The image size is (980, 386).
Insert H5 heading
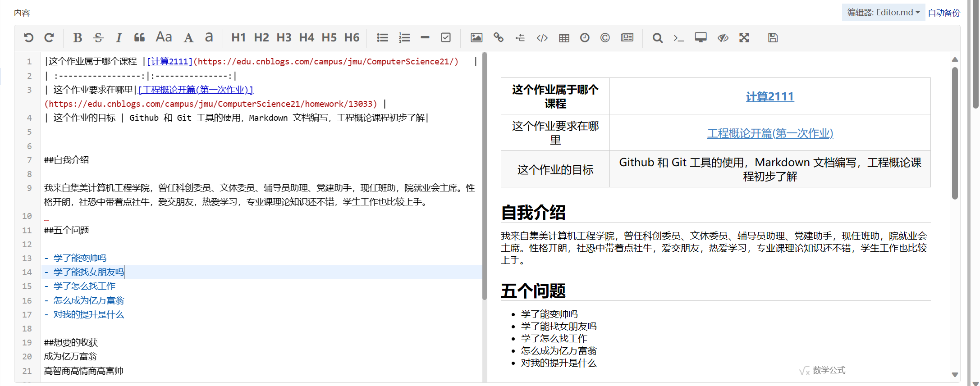click(x=329, y=38)
